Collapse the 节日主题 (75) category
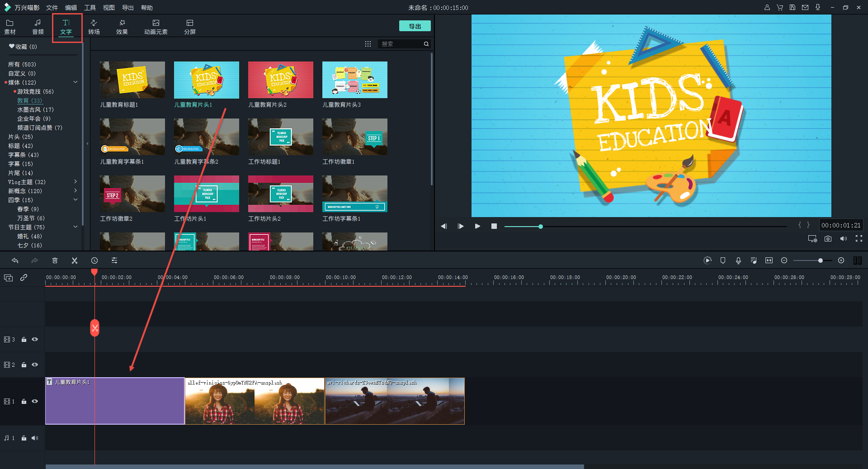 click(x=75, y=227)
